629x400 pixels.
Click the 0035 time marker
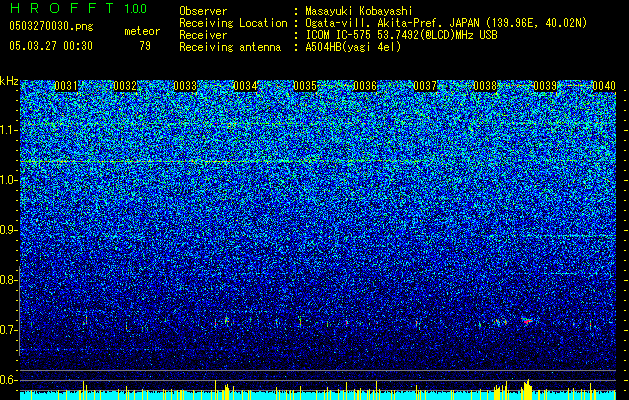pyautogui.click(x=305, y=86)
